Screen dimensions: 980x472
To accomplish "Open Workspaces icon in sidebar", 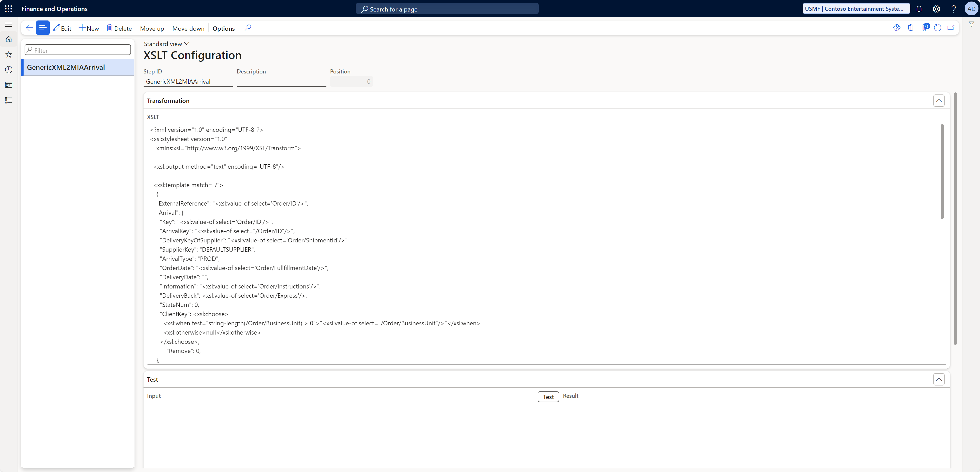I will tap(8, 85).
